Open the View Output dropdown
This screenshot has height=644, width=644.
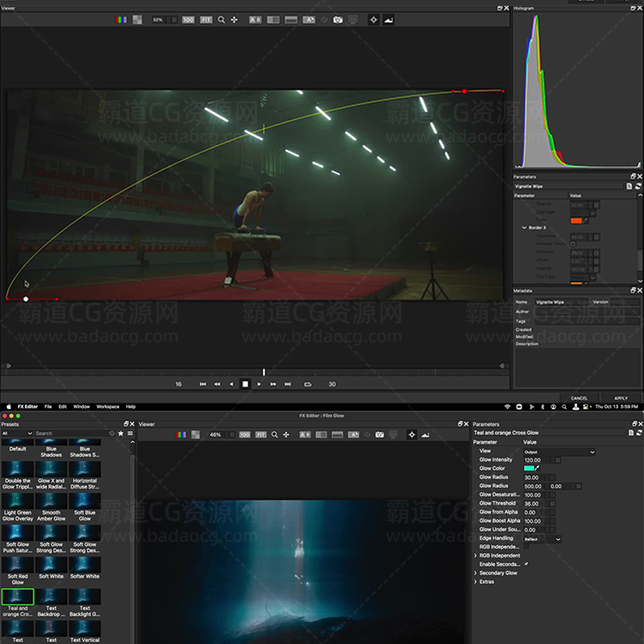point(559,451)
